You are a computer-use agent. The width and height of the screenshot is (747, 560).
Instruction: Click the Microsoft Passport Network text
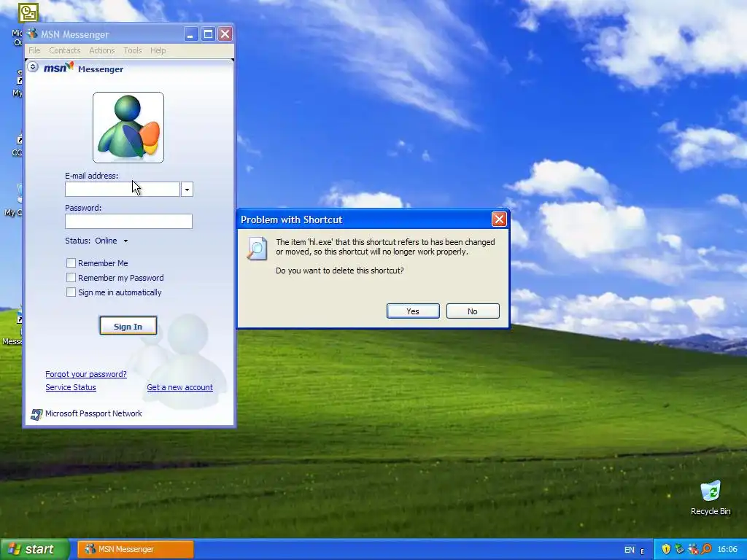(x=93, y=414)
